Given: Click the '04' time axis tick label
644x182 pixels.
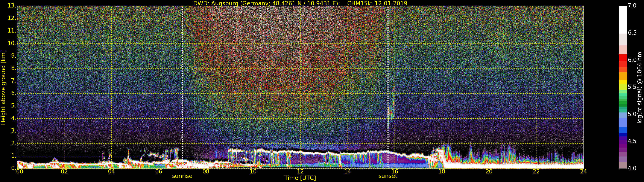Looking at the screenshot, I should [111, 172].
